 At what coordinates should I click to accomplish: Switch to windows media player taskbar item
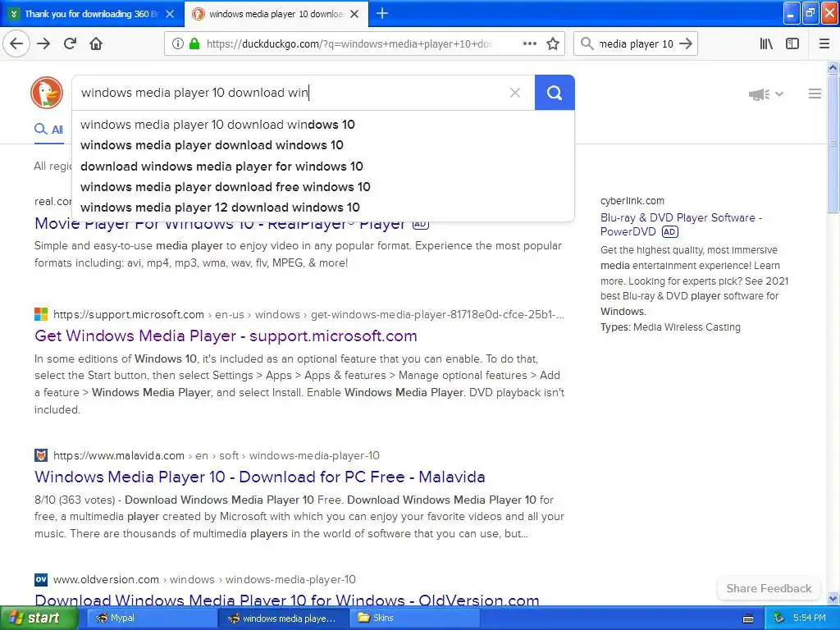283,619
